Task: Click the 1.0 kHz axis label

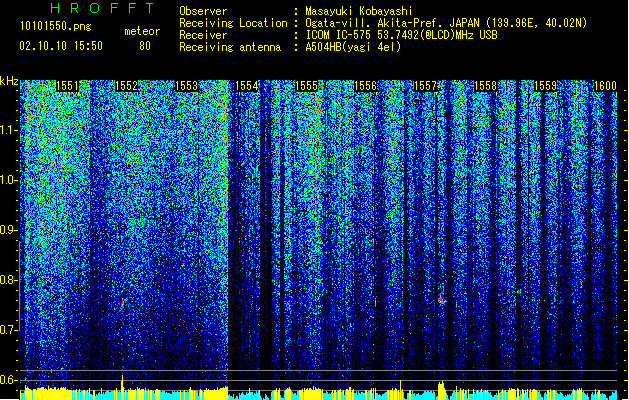Action: click(x=9, y=180)
